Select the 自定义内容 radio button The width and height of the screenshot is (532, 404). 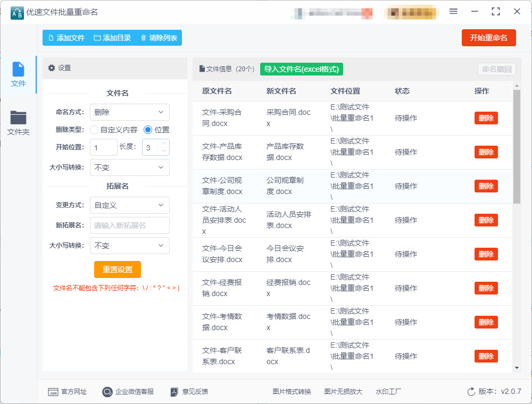tap(94, 130)
